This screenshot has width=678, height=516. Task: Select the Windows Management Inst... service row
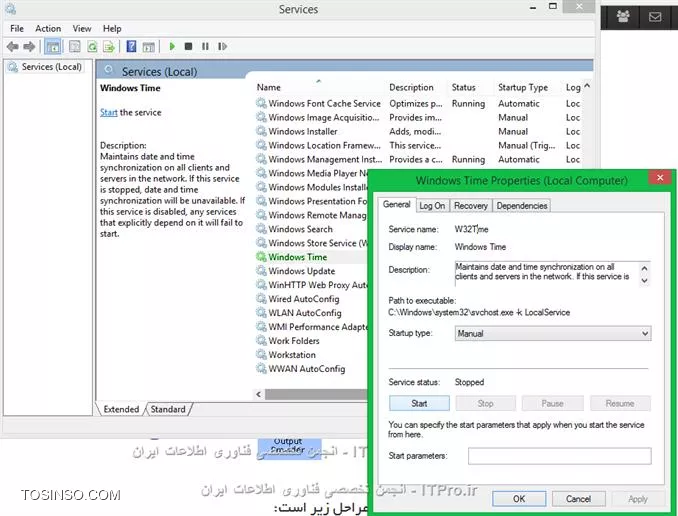tap(418, 159)
